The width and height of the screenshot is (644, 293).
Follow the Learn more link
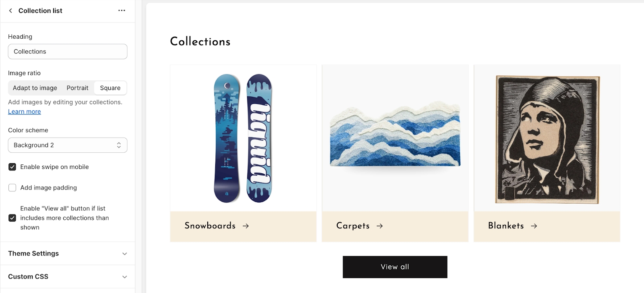point(25,112)
